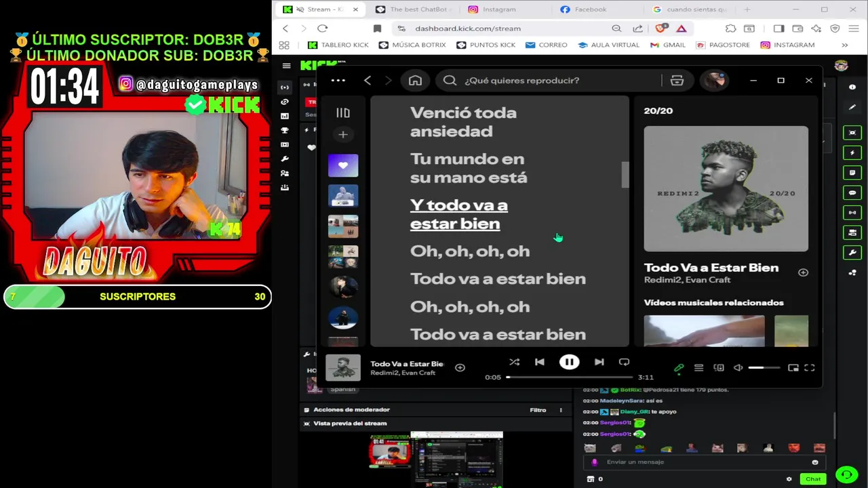The width and height of the screenshot is (868, 488).
Task: Show more bookmarks chevron
Action: click(x=844, y=45)
